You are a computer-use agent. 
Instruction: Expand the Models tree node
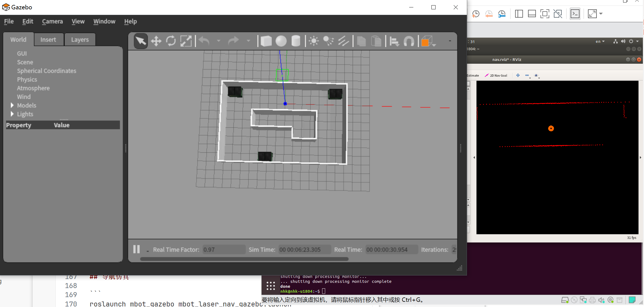tap(12, 105)
